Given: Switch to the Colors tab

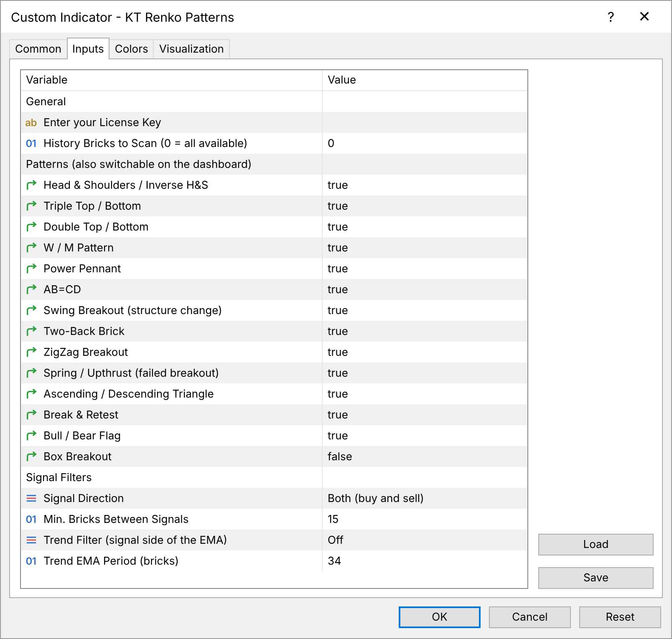Looking at the screenshot, I should coord(131,49).
